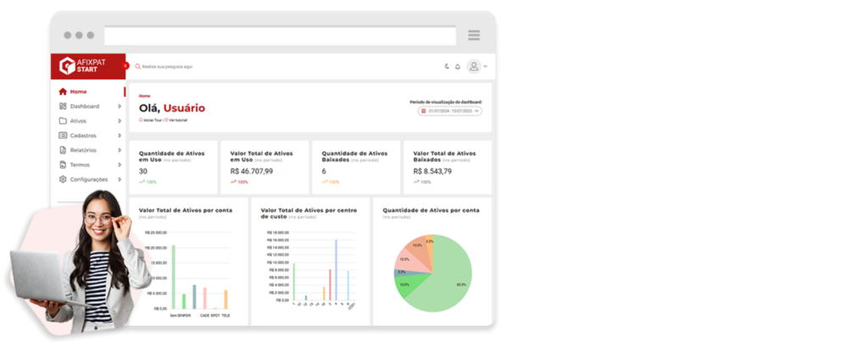Image resolution: width=868 pixels, height=342 pixels.
Task: Click the Cadastros list icon
Action: (63, 135)
